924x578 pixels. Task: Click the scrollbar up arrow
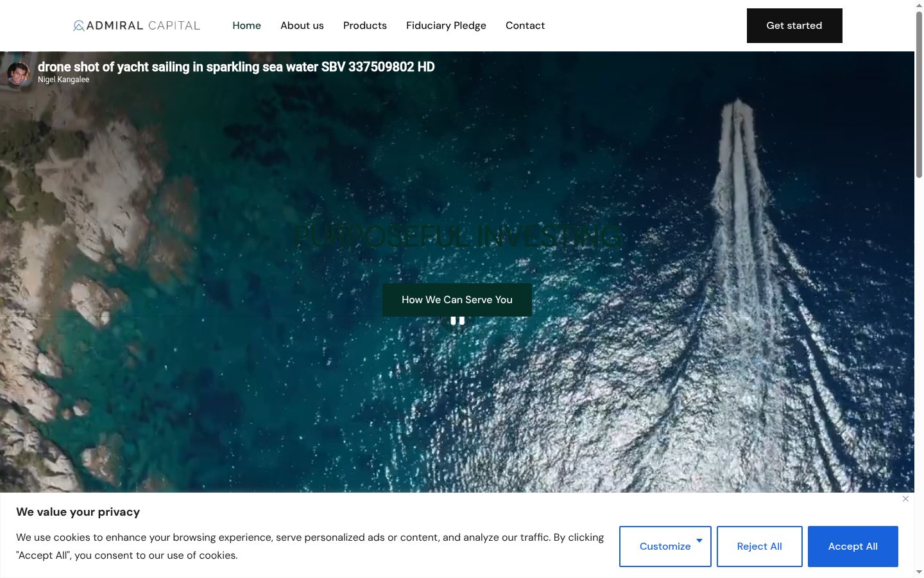coord(919,5)
